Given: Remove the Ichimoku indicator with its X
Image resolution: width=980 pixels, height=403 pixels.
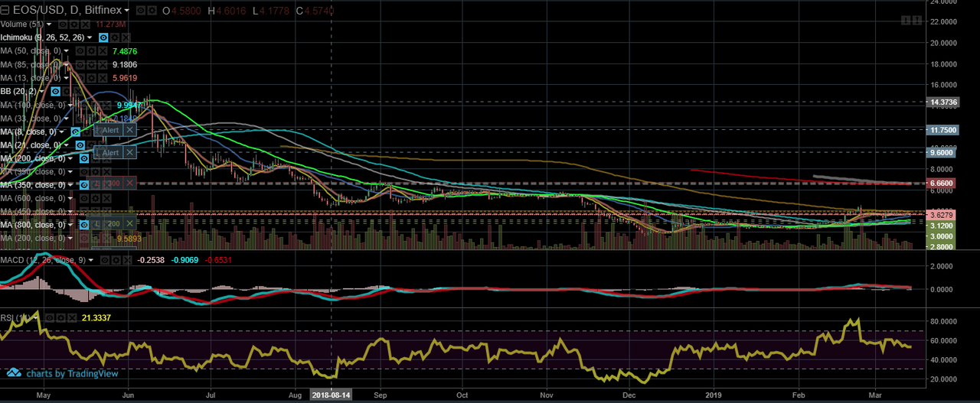Looking at the screenshot, I should [x=126, y=37].
